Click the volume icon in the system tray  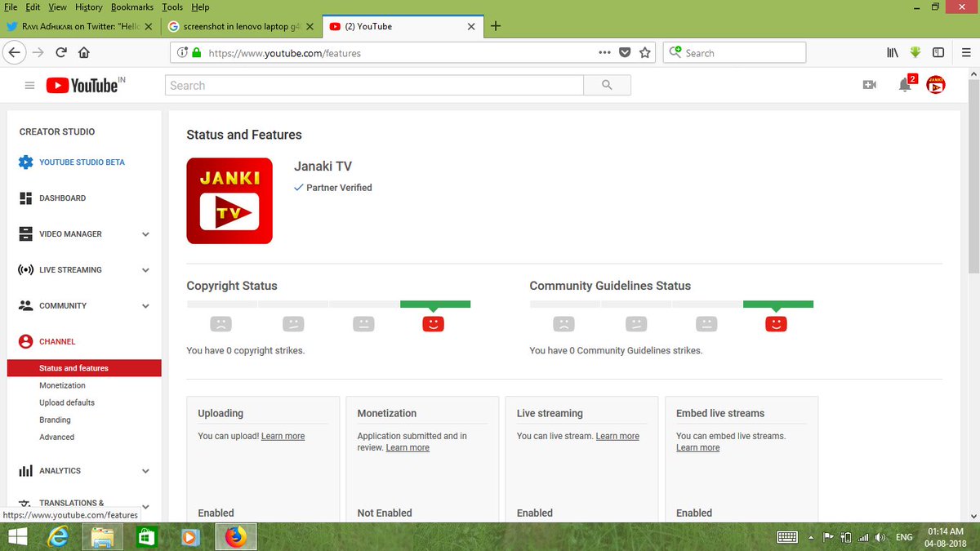click(x=880, y=537)
